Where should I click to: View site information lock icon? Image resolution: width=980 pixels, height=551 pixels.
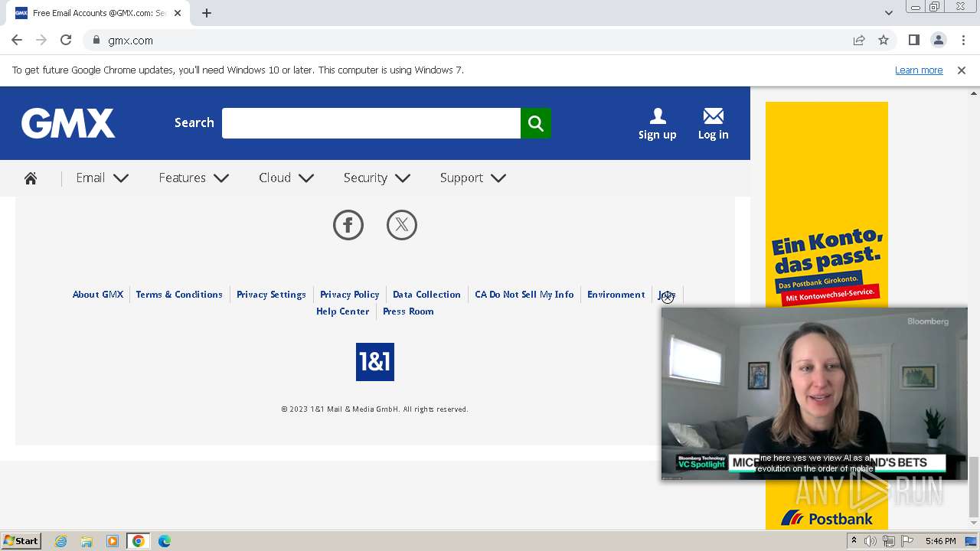[x=96, y=40]
